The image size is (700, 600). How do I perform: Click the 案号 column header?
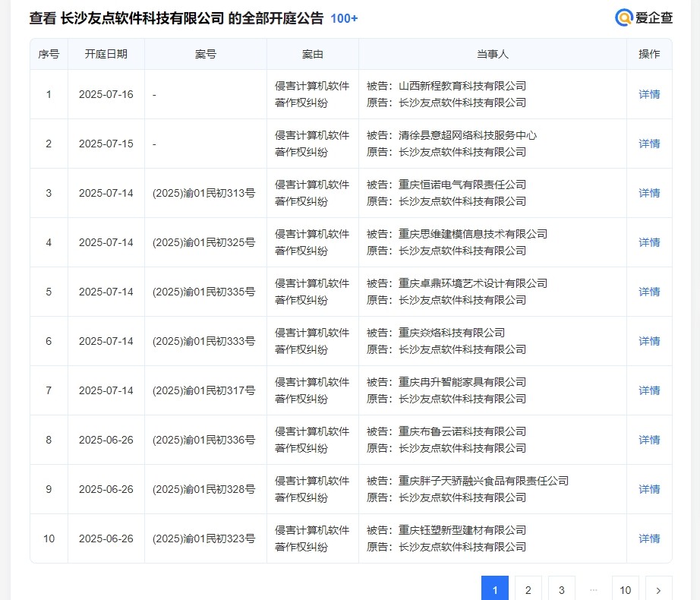205,54
